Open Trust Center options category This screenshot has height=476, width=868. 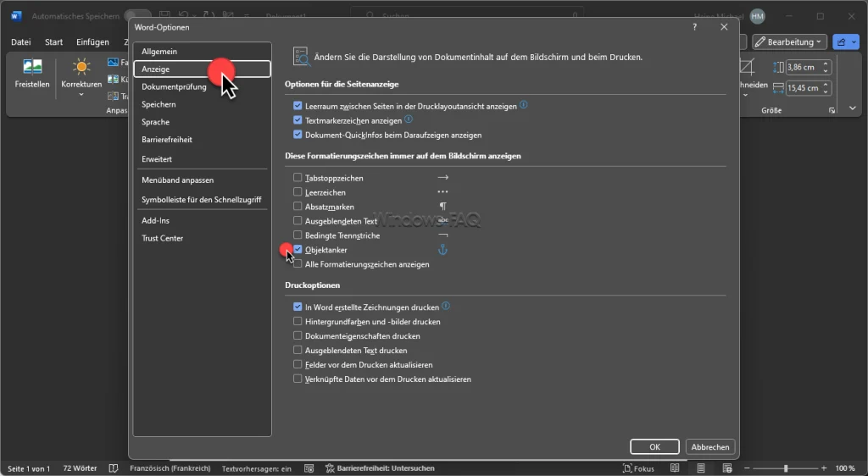[202, 238]
